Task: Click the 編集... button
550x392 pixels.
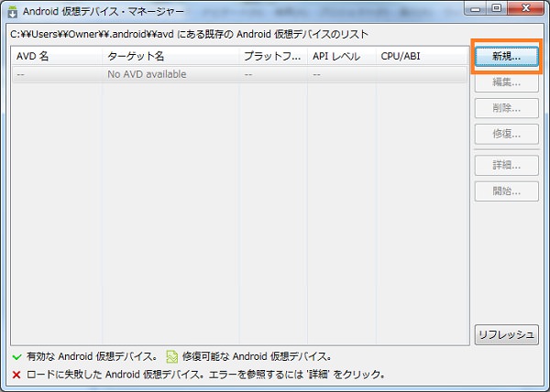Action: [x=507, y=82]
